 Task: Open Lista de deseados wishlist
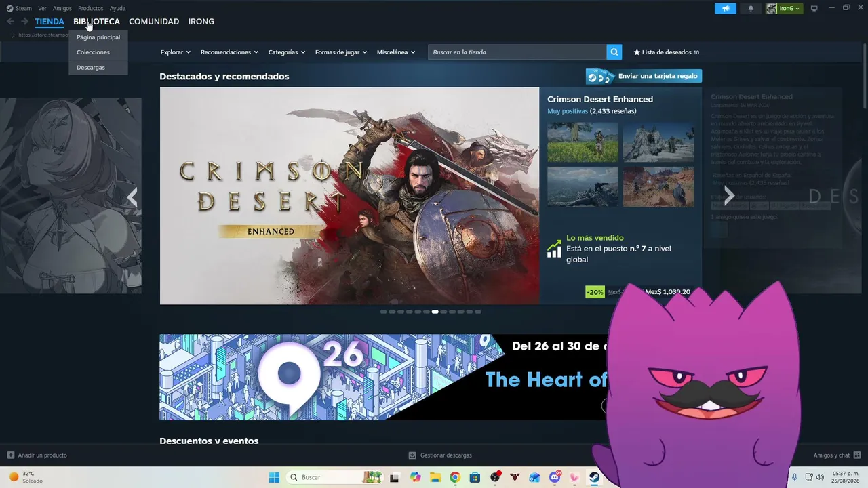pos(666,52)
